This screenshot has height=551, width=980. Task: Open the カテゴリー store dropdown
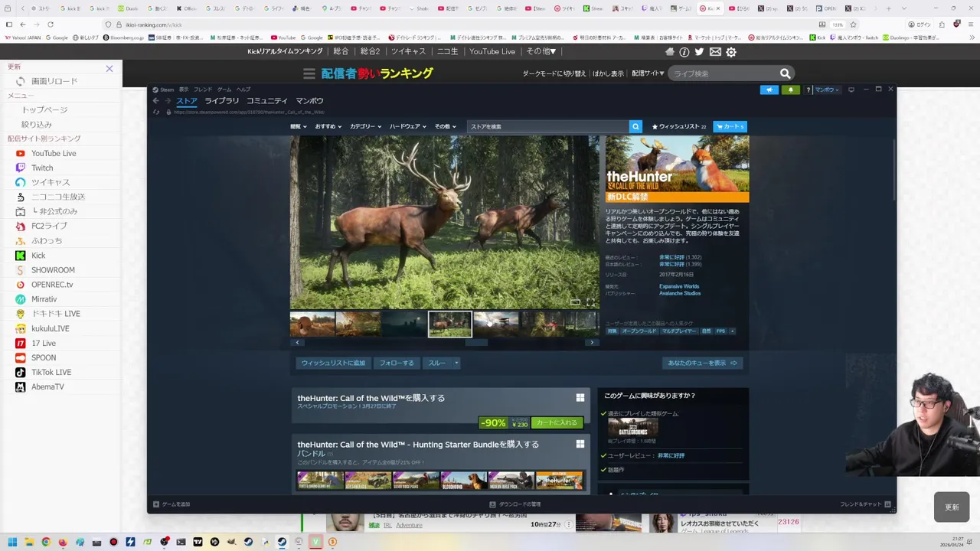click(366, 126)
